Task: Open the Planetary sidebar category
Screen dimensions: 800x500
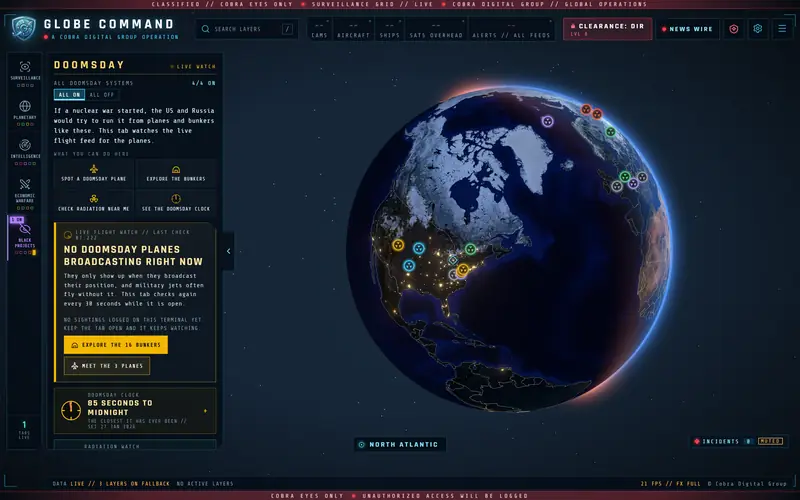Action: [24, 112]
